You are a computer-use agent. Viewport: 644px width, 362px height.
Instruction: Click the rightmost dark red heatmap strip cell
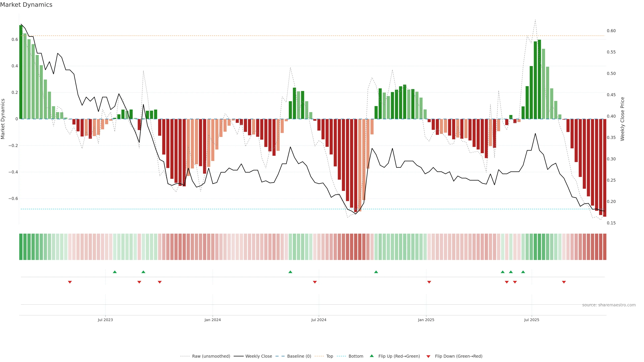point(605,247)
